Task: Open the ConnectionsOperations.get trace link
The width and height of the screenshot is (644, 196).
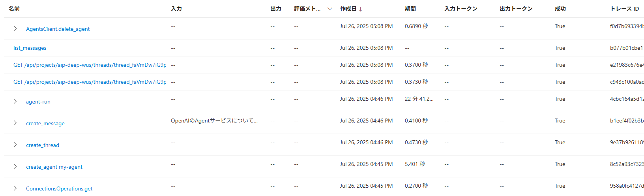Action: 59,188
